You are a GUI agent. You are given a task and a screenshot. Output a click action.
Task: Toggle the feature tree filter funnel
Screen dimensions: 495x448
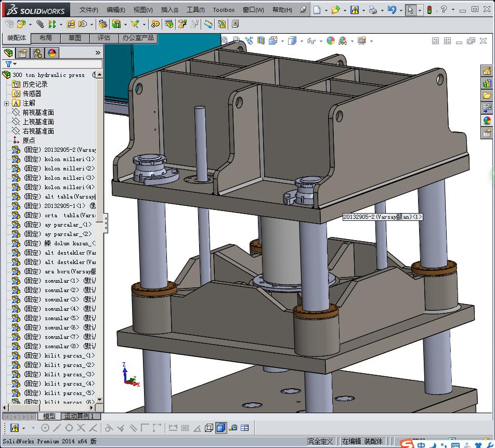pos(8,64)
